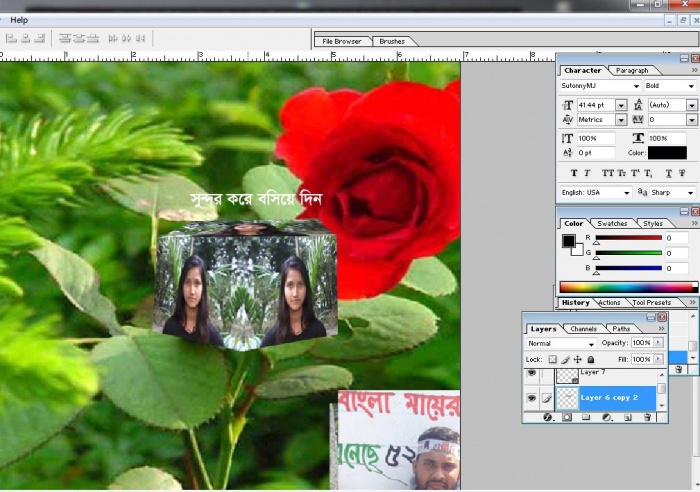Hide Layer 7 using eye icon
700x492 pixels.
click(x=532, y=373)
